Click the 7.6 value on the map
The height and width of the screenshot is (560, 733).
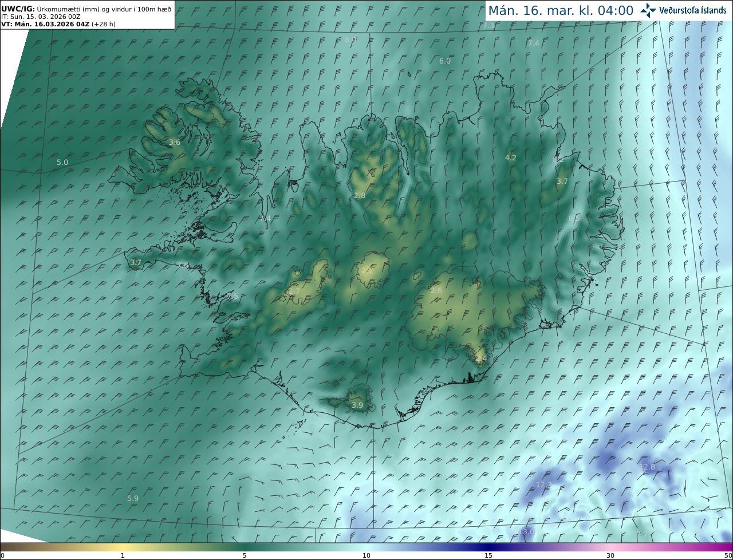click(x=183, y=265)
